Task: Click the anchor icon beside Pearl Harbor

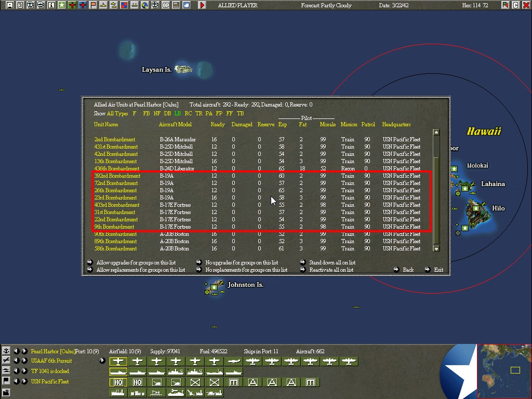Action: pyautogui.click(x=6, y=351)
